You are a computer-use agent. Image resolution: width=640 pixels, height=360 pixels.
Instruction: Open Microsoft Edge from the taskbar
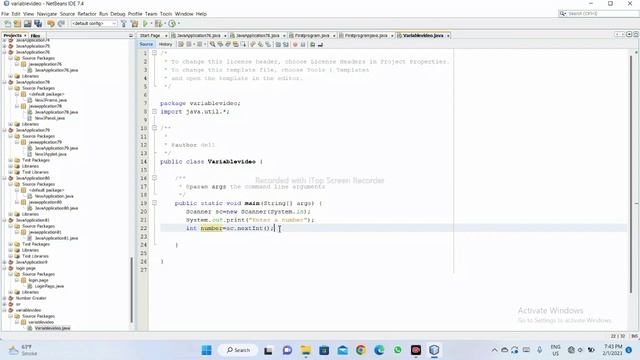point(379,350)
